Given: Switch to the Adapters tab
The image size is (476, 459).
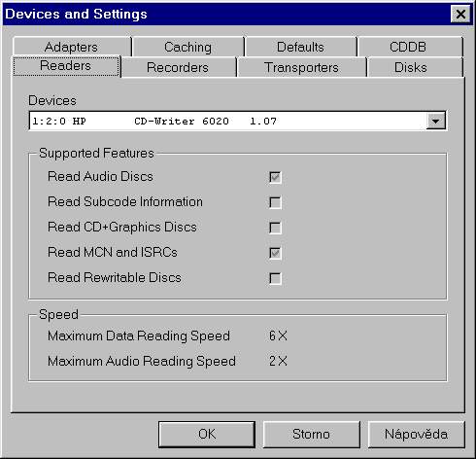Looking at the screenshot, I should click(x=72, y=47).
